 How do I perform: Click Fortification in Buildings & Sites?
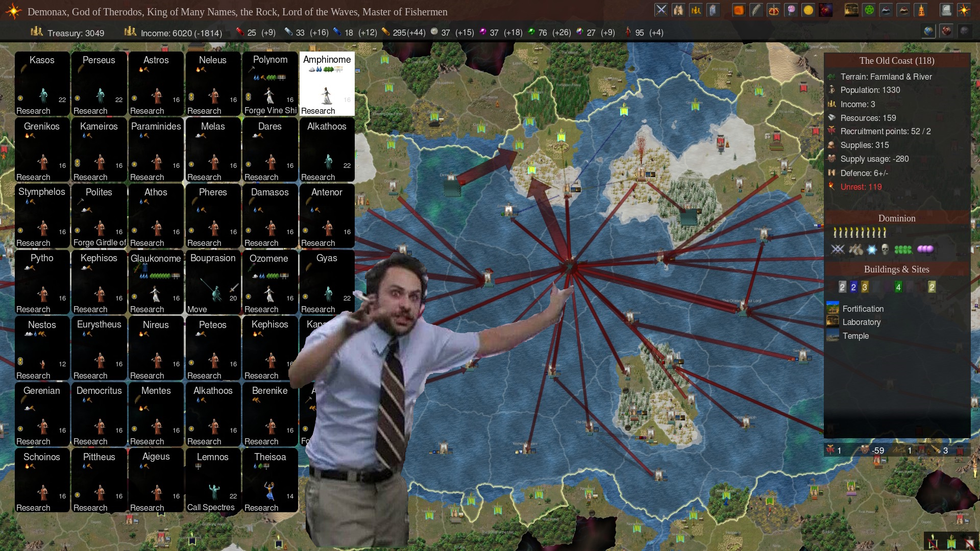pyautogui.click(x=863, y=309)
